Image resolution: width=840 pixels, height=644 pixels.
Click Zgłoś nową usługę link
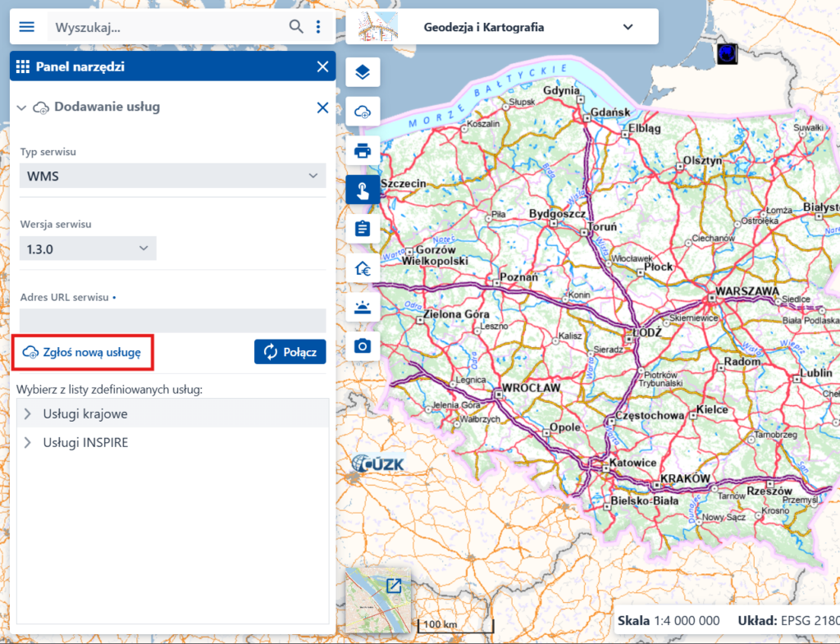click(x=83, y=352)
